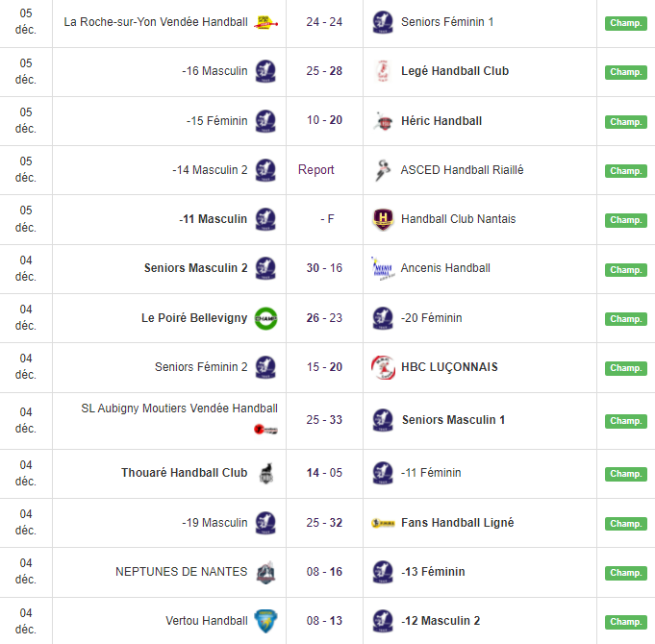The height and width of the screenshot is (644, 655).
Task: Click the Ancenis Handball logo
Action: coord(383,268)
